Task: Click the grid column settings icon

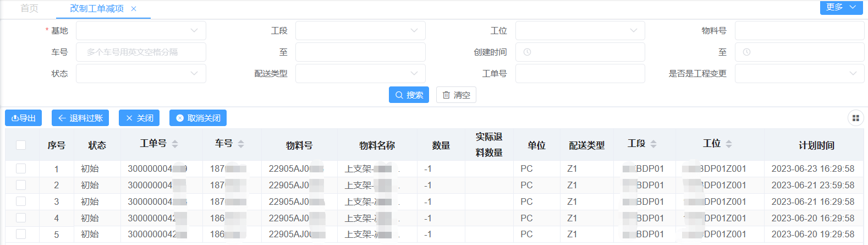Action: tap(855, 118)
